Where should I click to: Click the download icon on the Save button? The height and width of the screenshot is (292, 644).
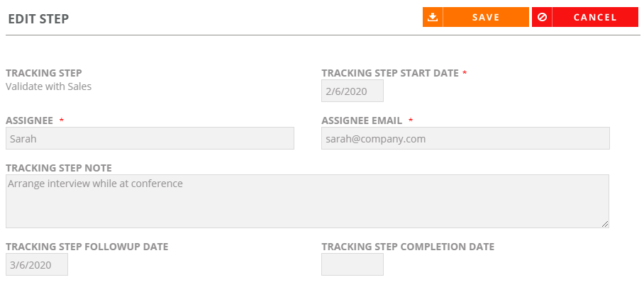click(x=433, y=17)
